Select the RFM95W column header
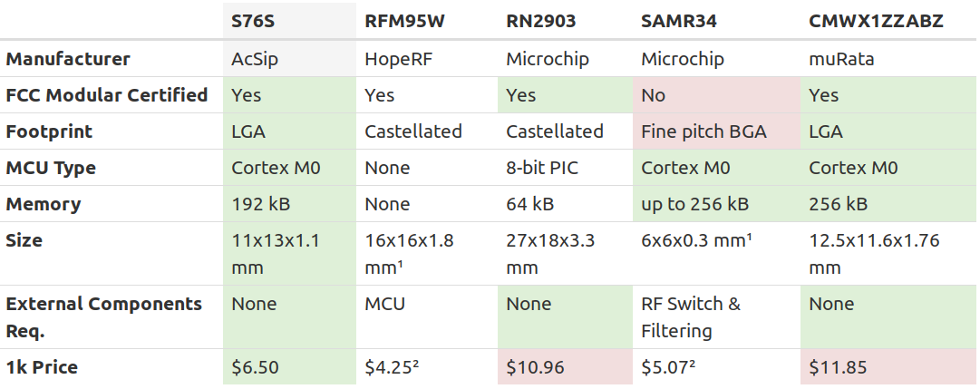980x389 pixels. coord(427,21)
